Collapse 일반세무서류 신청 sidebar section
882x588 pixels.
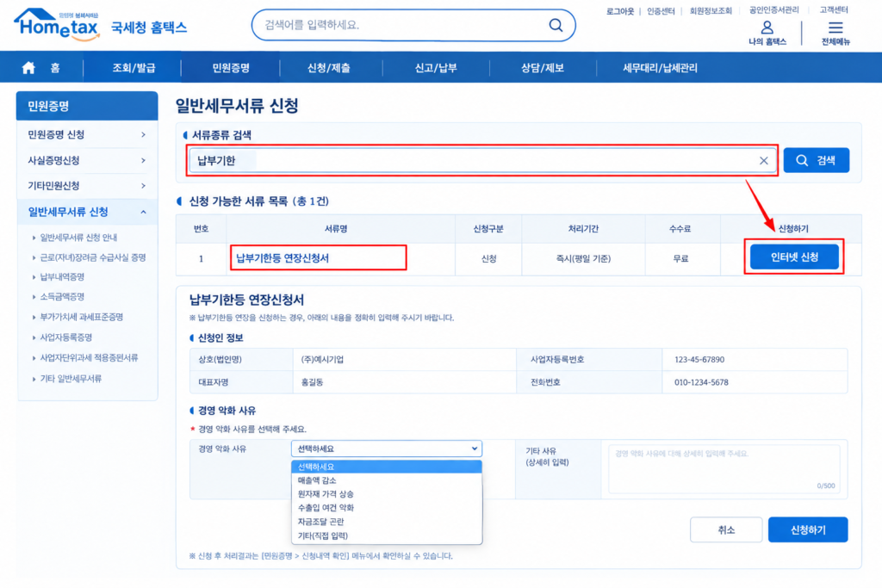pyautogui.click(x=87, y=212)
